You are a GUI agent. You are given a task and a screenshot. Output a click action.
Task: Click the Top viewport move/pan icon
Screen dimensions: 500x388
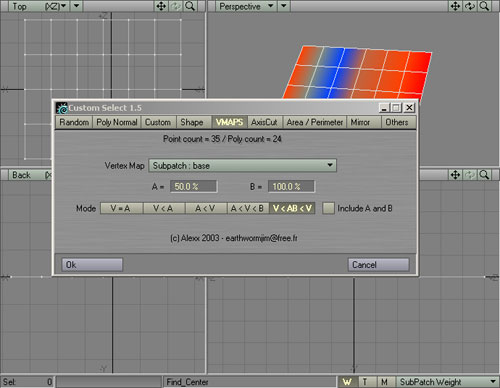(161, 6)
